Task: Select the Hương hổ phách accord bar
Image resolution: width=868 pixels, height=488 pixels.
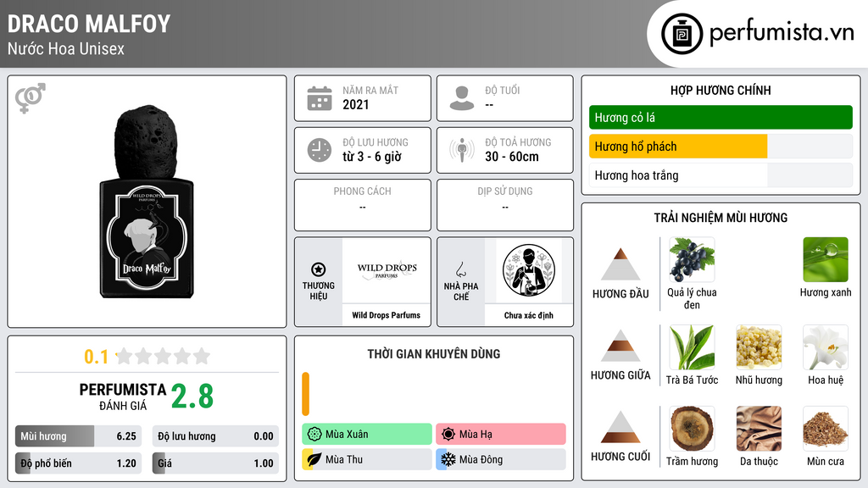Action: pos(721,147)
